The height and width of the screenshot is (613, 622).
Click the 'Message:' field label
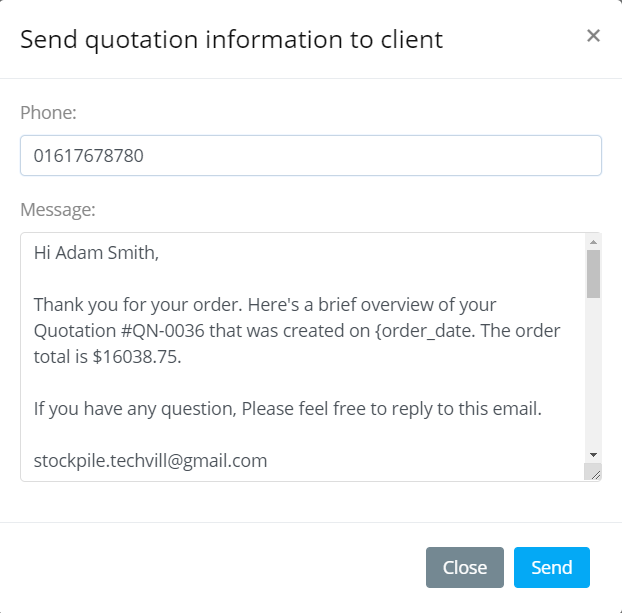(58, 210)
